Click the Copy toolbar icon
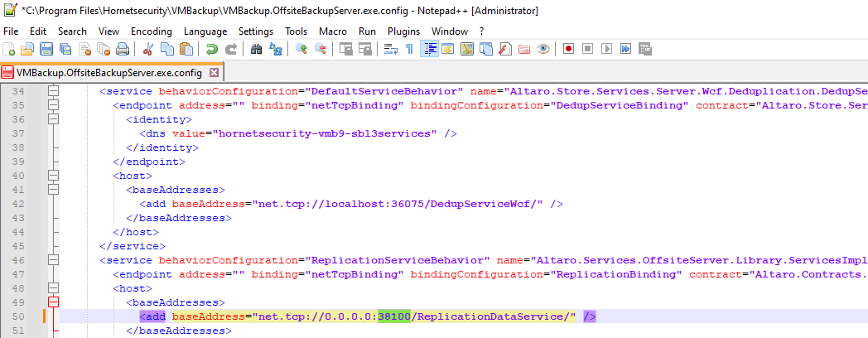Screen dimensions: 868x338 pos(166,50)
